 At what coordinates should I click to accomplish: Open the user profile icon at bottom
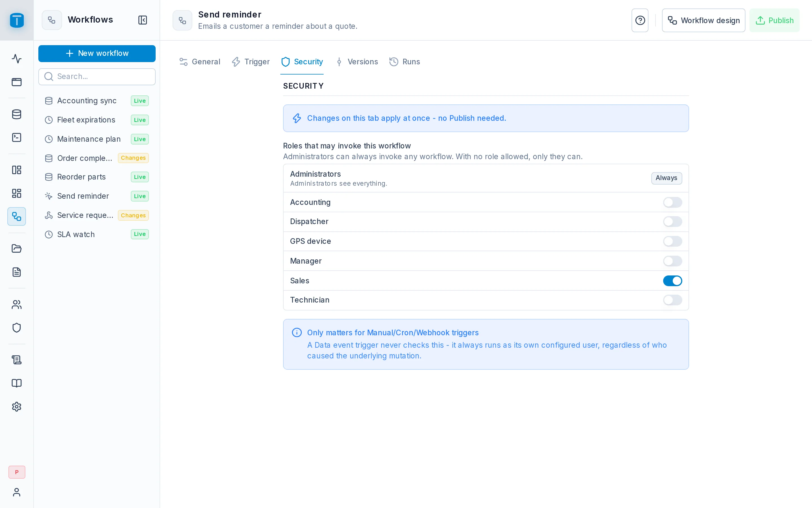(17, 492)
